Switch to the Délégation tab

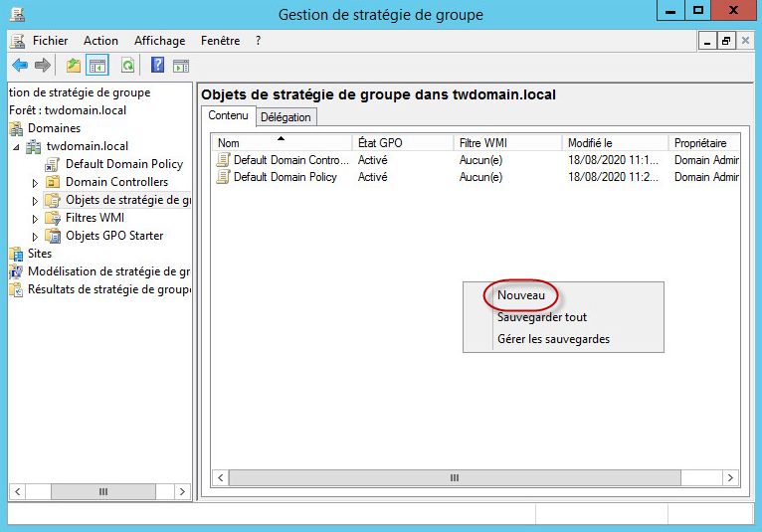286,117
